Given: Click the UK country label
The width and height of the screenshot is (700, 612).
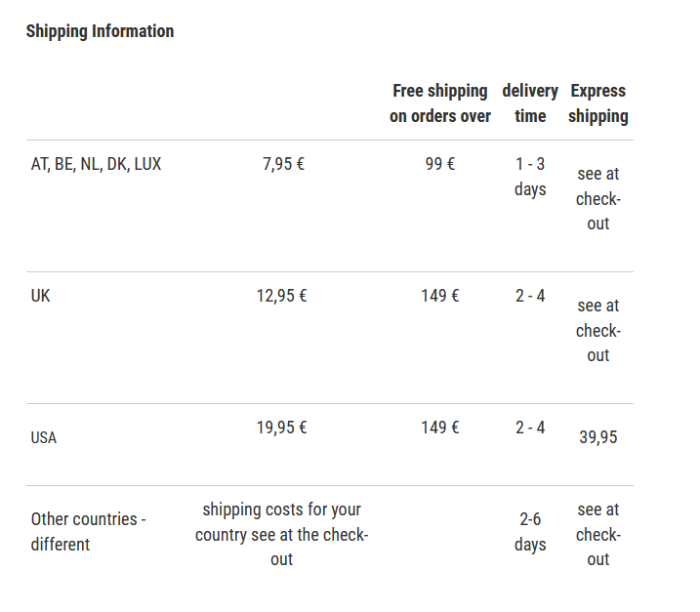Looking at the screenshot, I should (x=41, y=296).
